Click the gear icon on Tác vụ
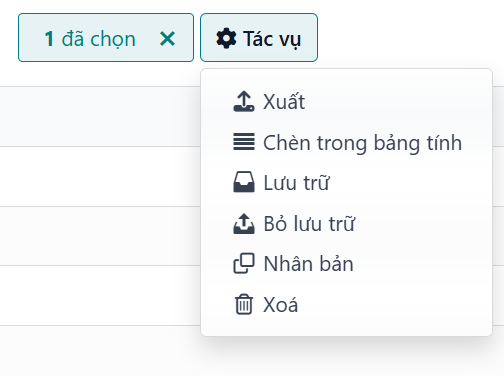Image resolution: width=504 pixels, height=376 pixels. coord(226,38)
